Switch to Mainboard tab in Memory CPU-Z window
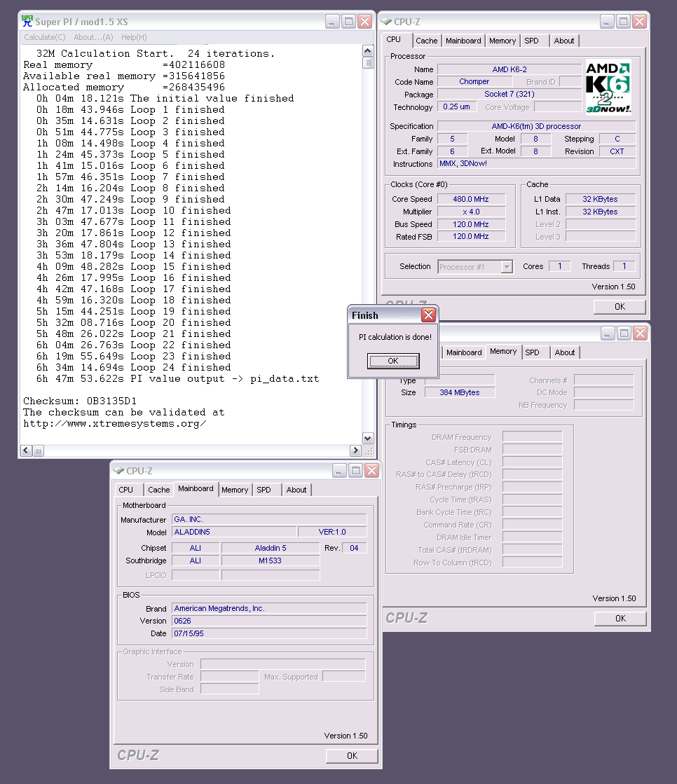Viewport: 677px width, 784px height. click(464, 352)
